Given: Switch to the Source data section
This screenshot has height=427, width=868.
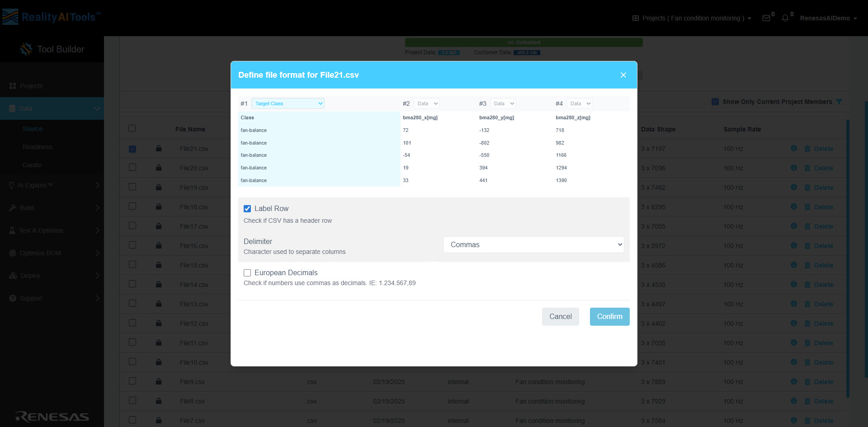Looking at the screenshot, I should coord(32,129).
